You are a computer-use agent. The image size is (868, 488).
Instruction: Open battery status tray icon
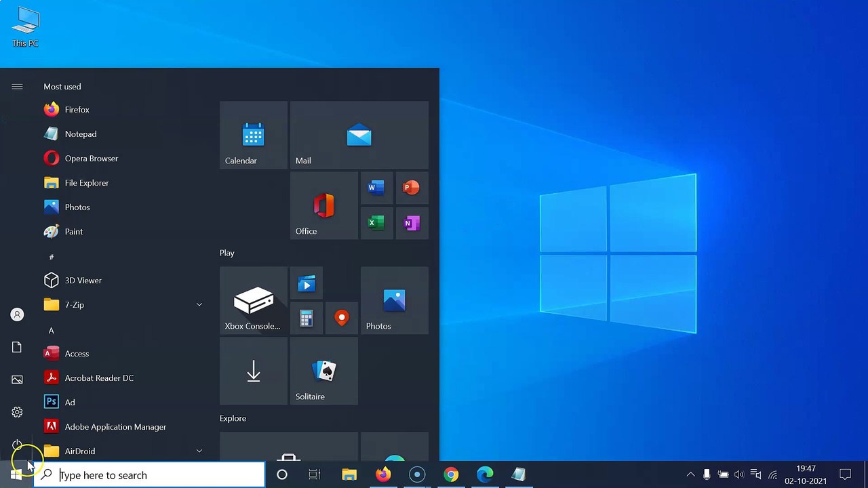pyautogui.click(x=723, y=474)
